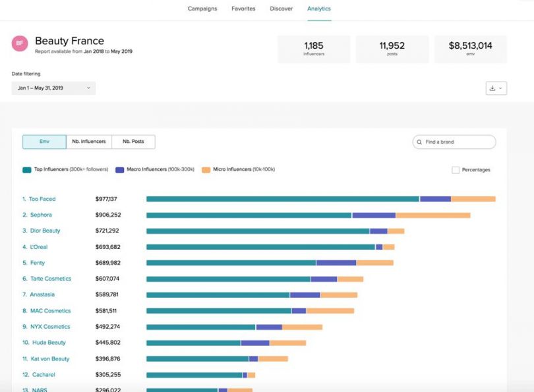The image size is (534, 392).
Task: Switch to Nb. Influencers view
Action: pyautogui.click(x=89, y=142)
